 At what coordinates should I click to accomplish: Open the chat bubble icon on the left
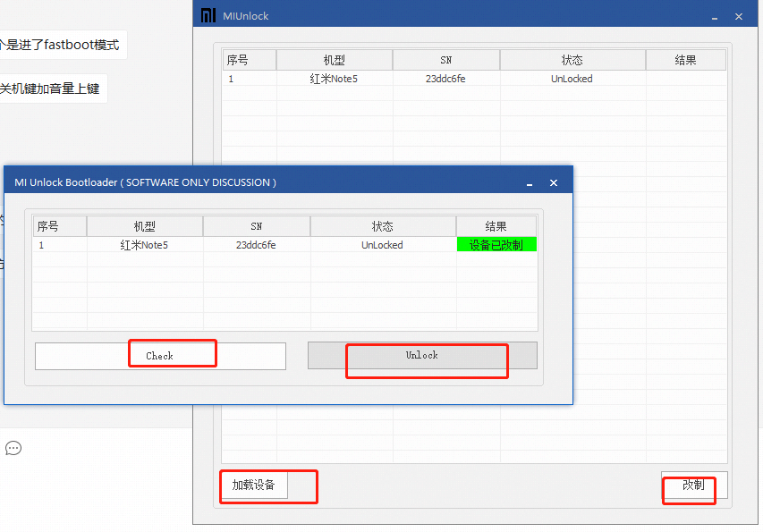[x=13, y=448]
